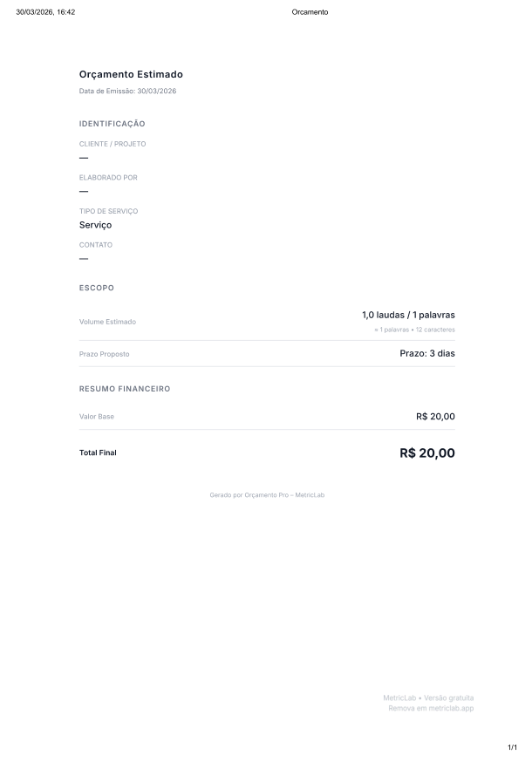Click the "TIPO DE SERVIÇO" label
The width and height of the screenshot is (532, 762).
(x=108, y=211)
